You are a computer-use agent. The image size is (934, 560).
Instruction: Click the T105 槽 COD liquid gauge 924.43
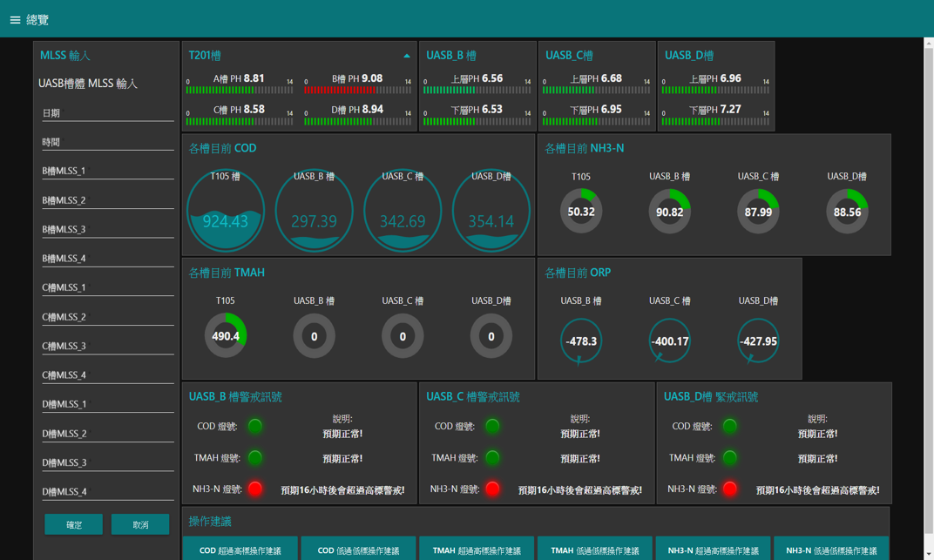tap(225, 211)
